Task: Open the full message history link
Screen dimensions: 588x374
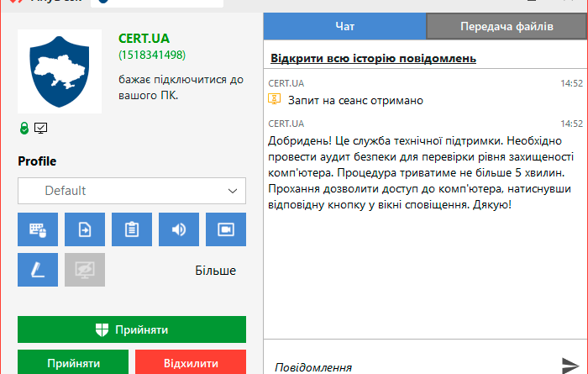Action: [x=374, y=59]
